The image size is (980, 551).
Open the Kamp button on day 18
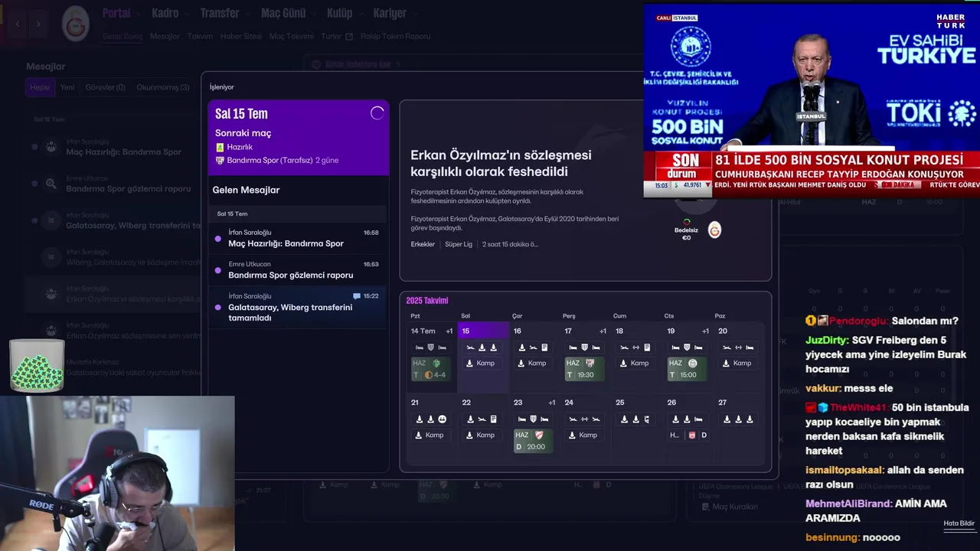[x=635, y=364]
